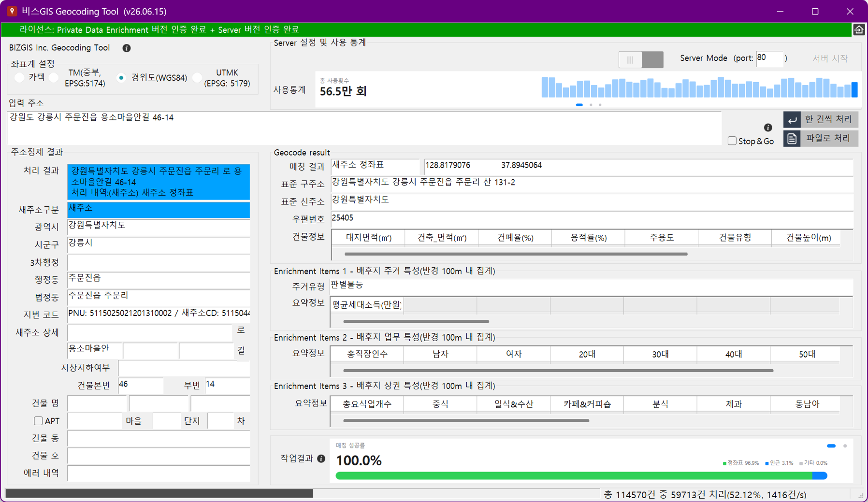Minimize the application window
Screen dimensions: 868x502
pyautogui.click(x=780, y=11)
